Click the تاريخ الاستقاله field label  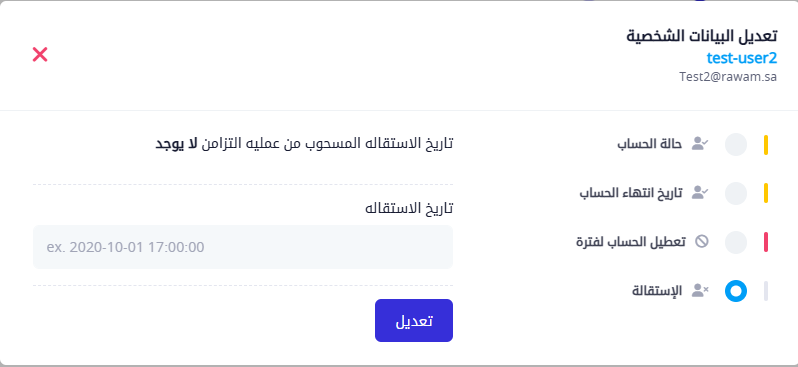pos(409,208)
